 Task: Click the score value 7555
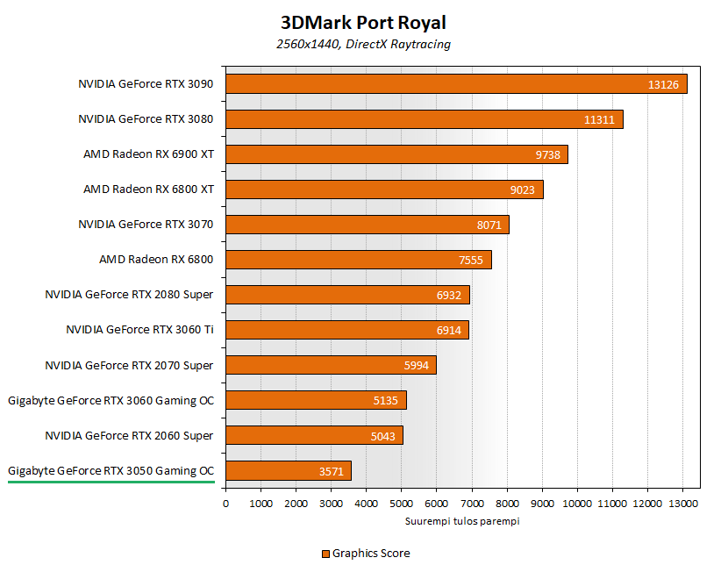[471, 261]
